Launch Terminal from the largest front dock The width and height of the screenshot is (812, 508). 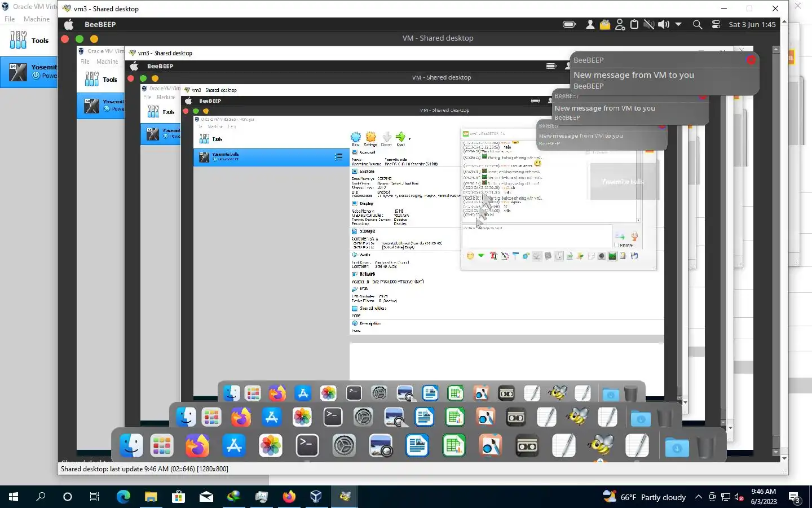pos(307,446)
